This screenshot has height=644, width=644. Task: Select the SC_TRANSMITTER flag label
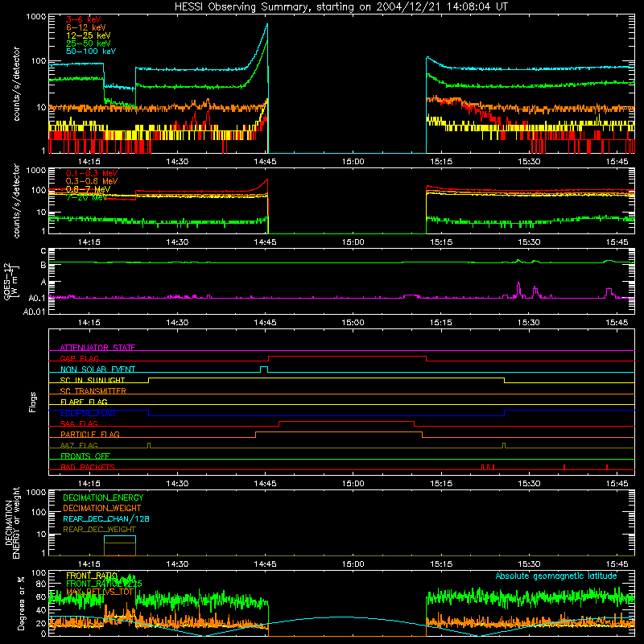point(93,391)
